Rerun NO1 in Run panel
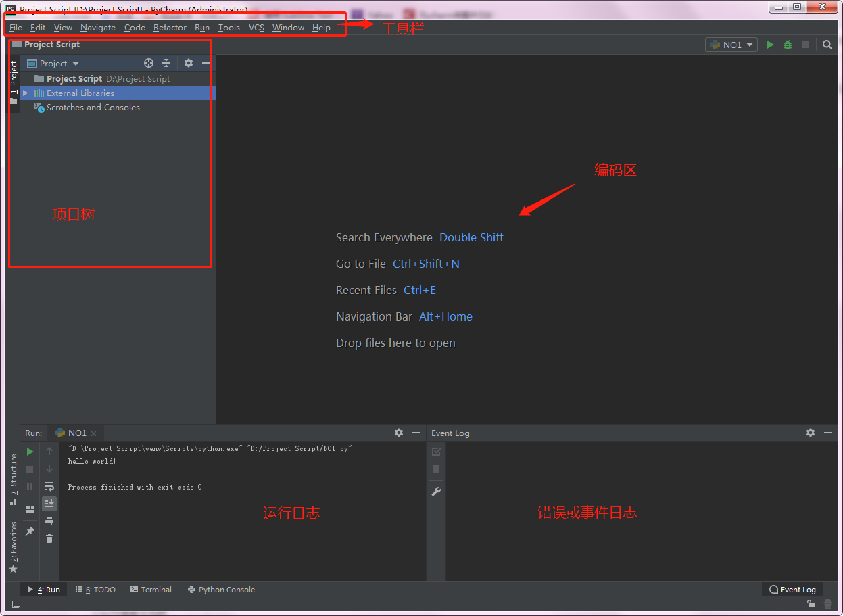Image resolution: width=843 pixels, height=616 pixels. (30, 452)
